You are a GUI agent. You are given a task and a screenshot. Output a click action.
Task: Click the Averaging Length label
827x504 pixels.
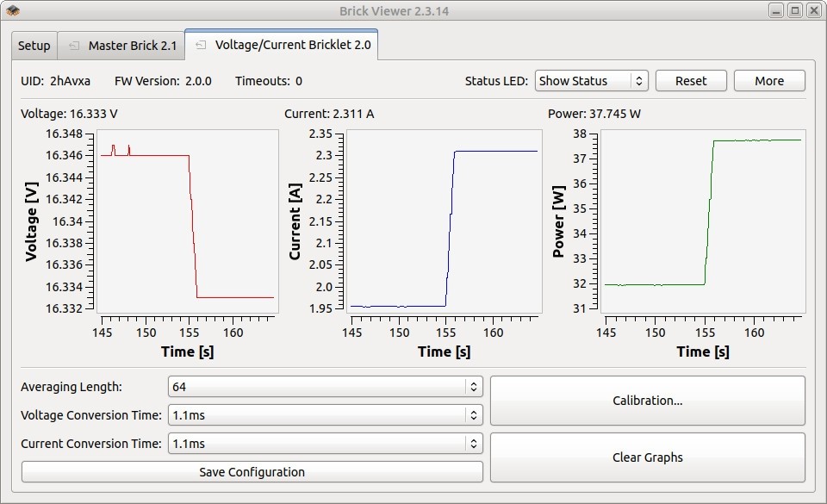click(x=72, y=387)
